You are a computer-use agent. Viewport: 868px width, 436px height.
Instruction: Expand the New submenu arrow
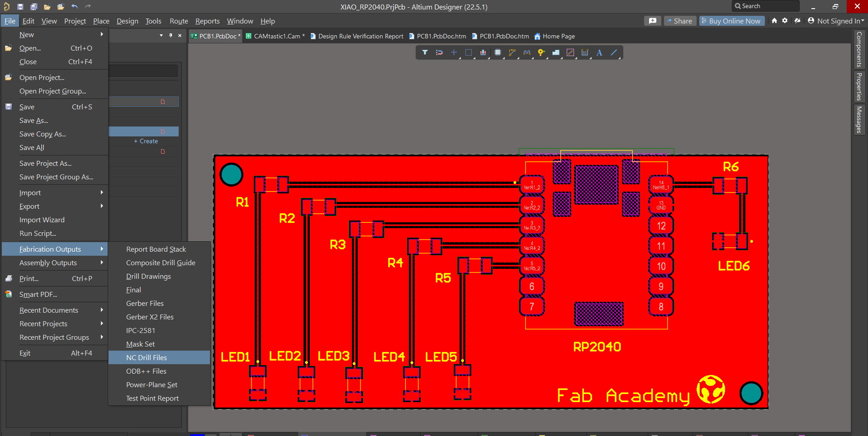pos(102,34)
